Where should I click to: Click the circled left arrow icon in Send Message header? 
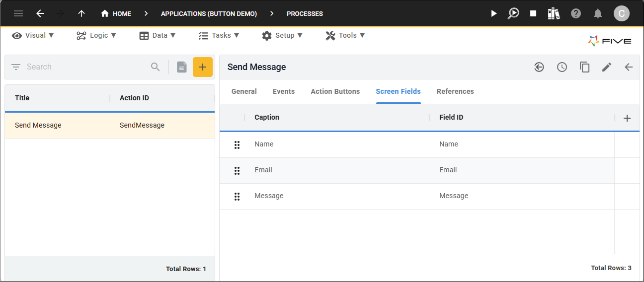[539, 67]
